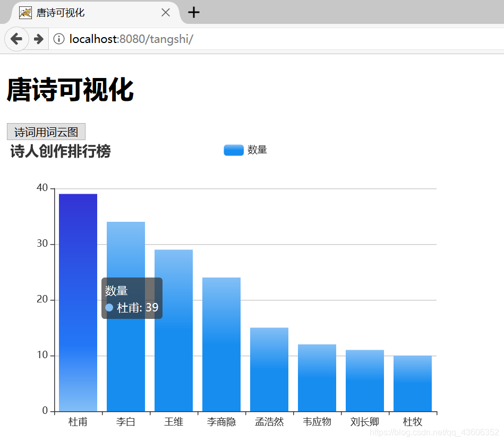Click the tooltip text 杜甫: 39
504x442 pixels.
138,308
